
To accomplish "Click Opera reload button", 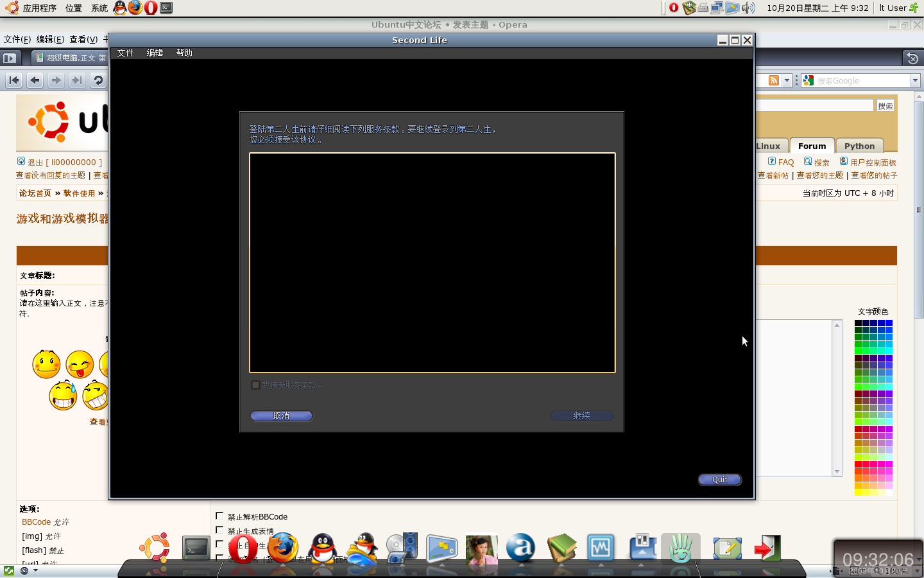I will (x=98, y=80).
